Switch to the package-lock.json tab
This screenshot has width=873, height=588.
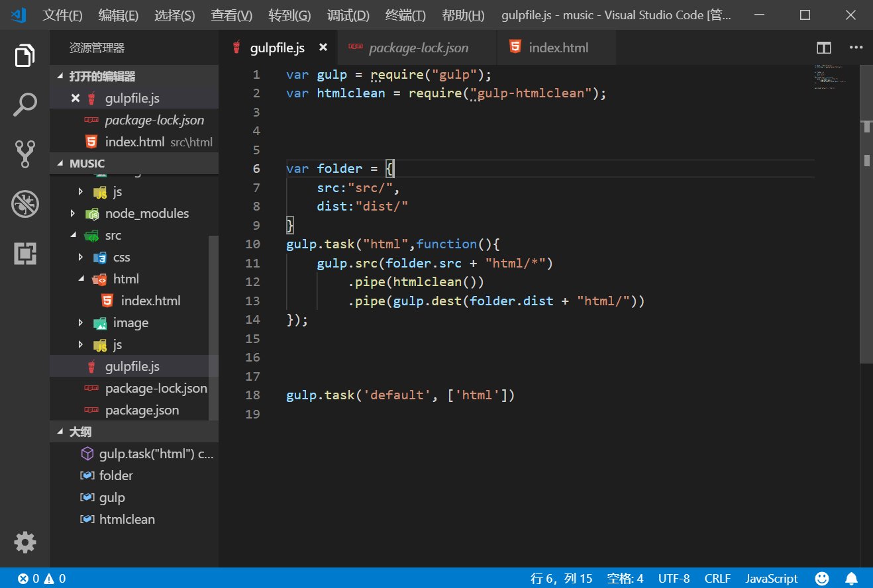point(417,48)
